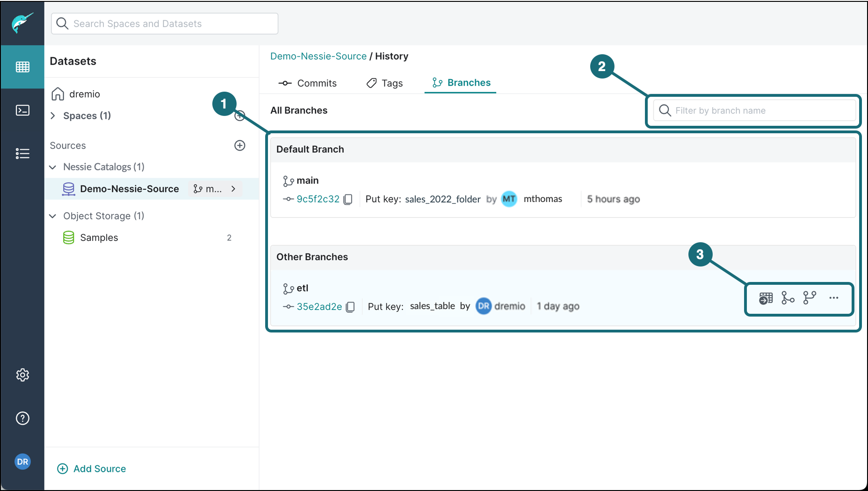Viewport: 868px width, 491px height.
Task: Click the merge branch icon for etl
Action: pyautogui.click(x=788, y=298)
